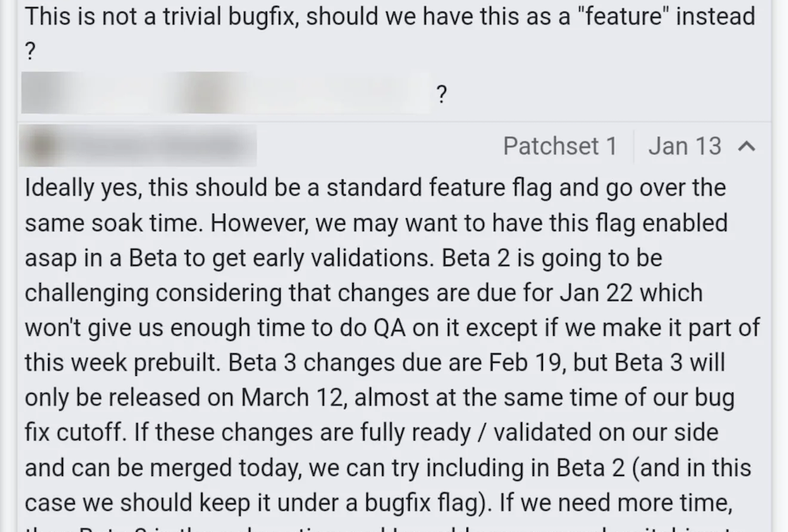Viewport: 788px width, 532px height.
Task: Click the Jan 13 comment date
Action: [x=684, y=147]
